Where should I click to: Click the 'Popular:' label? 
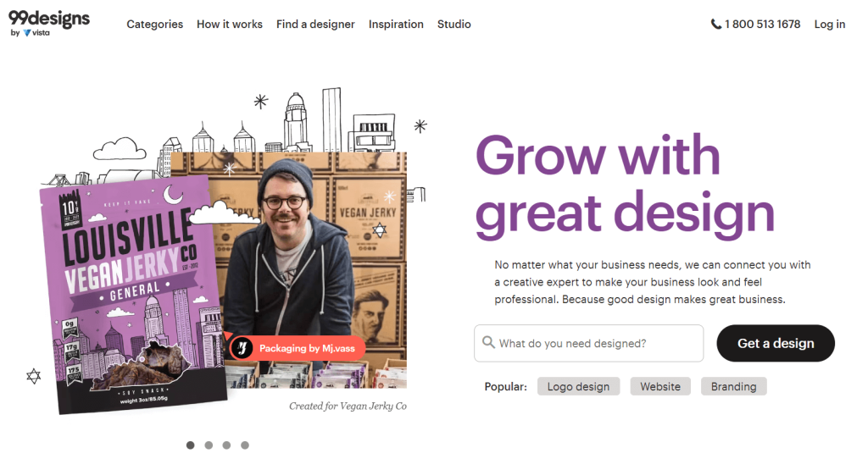tap(505, 386)
